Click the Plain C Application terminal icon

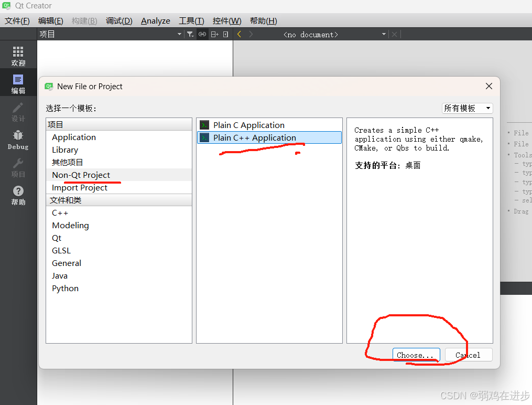pos(204,125)
